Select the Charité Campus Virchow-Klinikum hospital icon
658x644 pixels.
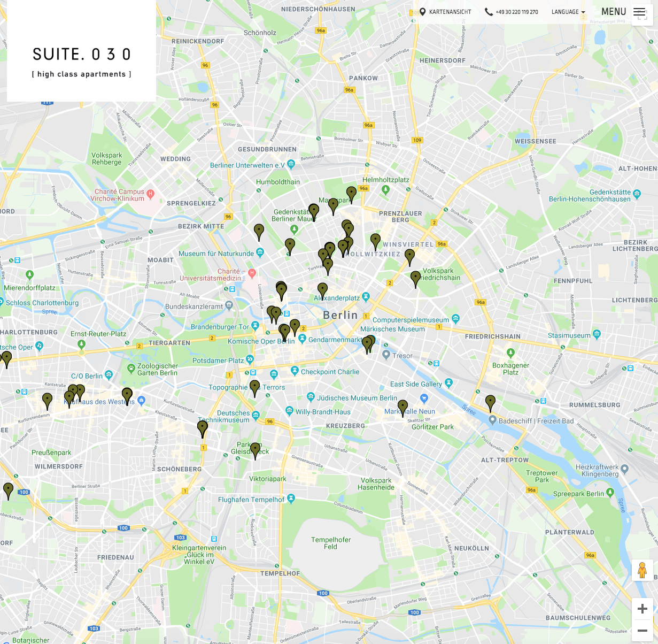151,194
